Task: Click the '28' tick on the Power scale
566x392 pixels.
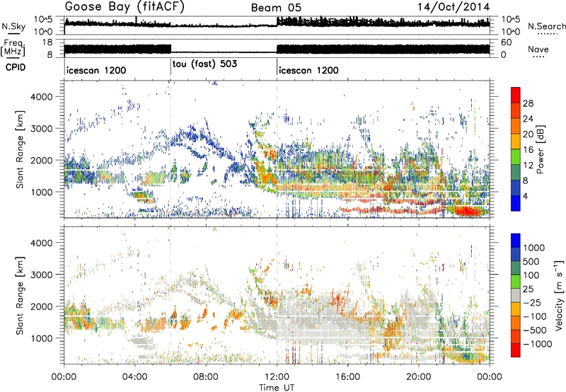Action: click(528, 103)
